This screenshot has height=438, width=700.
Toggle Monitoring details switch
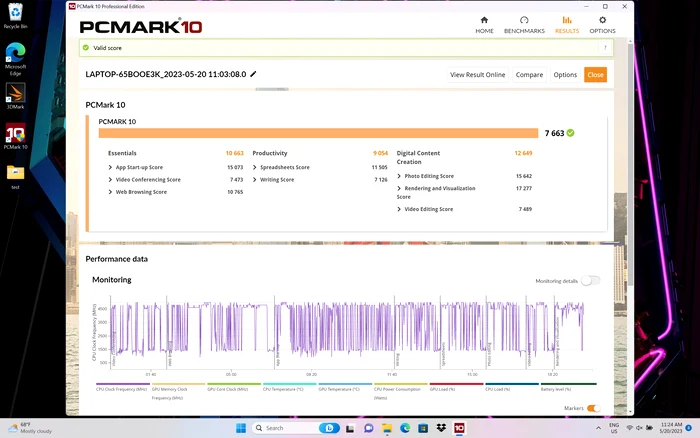[x=590, y=280]
